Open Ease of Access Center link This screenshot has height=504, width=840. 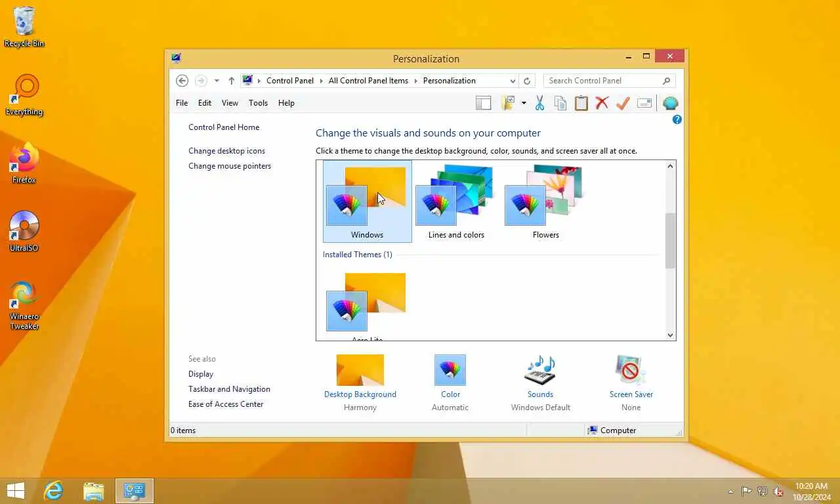pos(226,404)
